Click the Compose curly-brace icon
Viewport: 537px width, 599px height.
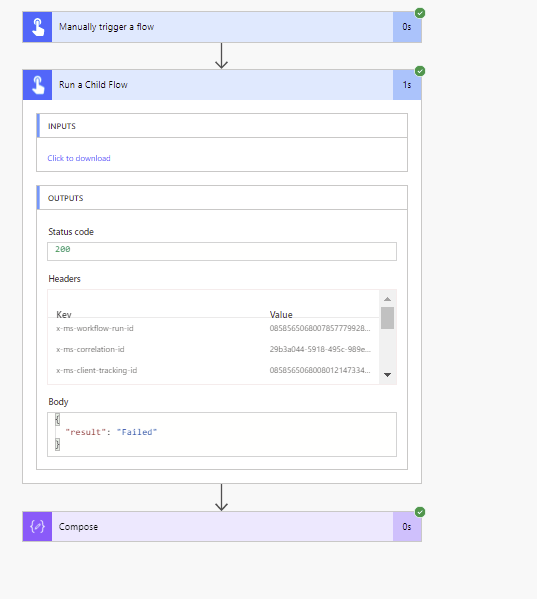(x=37, y=527)
